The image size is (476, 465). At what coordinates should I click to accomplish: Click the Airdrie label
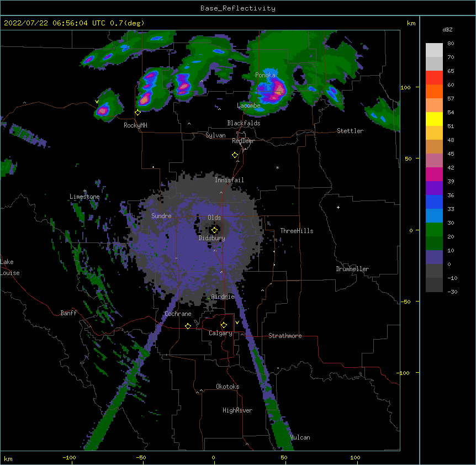coord(223,297)
